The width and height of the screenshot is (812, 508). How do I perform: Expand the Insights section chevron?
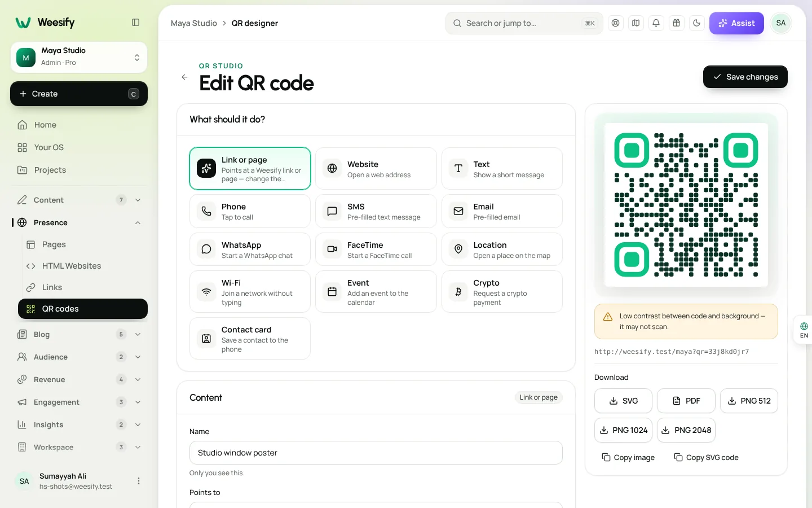[x=138, y=424]
